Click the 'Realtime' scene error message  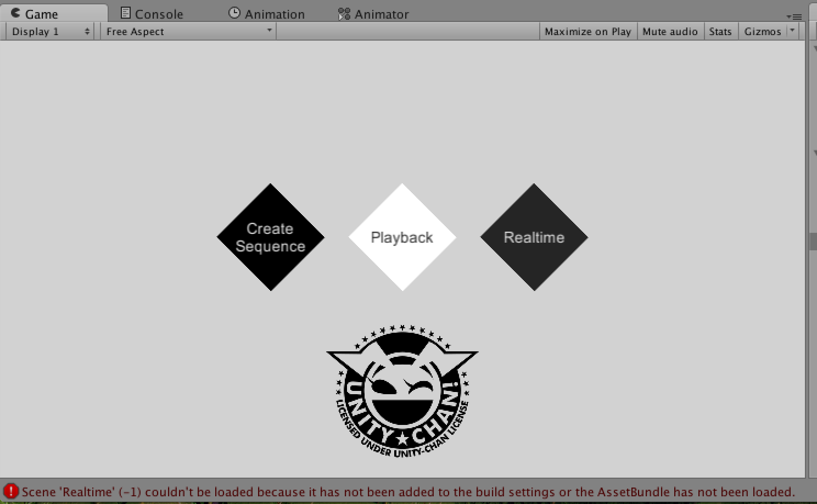tap(408, 492)
